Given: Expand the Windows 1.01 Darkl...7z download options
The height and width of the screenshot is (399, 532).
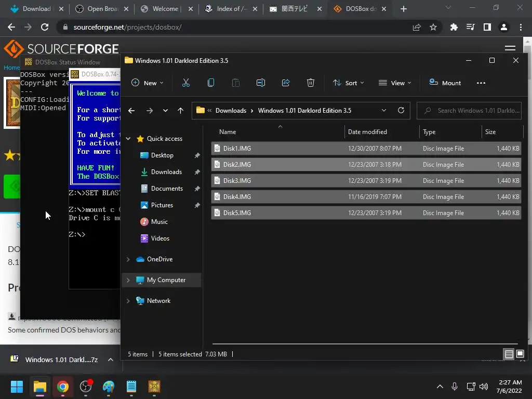Looking at the screenshot, I should click(x=111, y=360).
